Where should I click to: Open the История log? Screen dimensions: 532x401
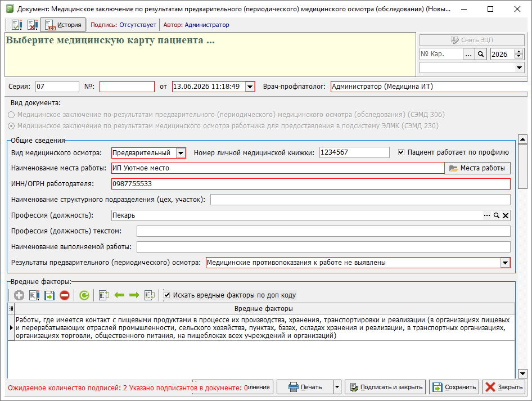pyautogui.click(x=63, y=25)
